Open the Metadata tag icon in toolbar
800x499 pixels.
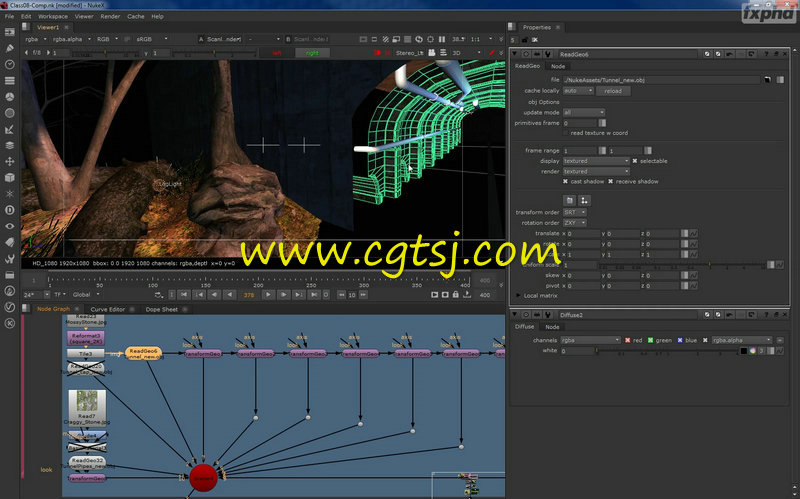[9, 242]
